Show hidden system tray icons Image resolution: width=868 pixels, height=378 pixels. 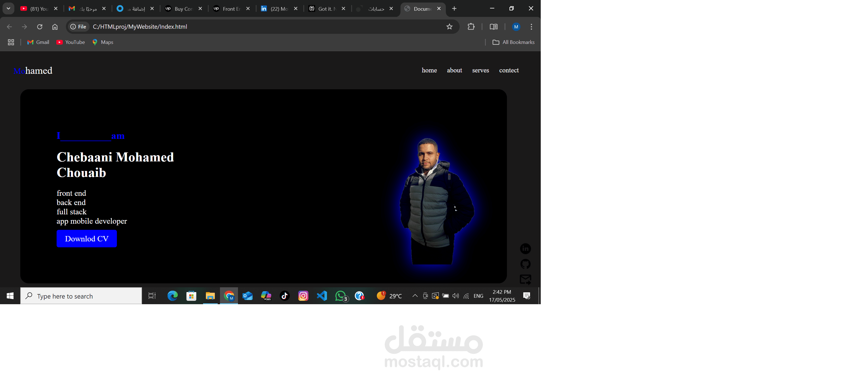pyautogui.click(x=415, y=296)
